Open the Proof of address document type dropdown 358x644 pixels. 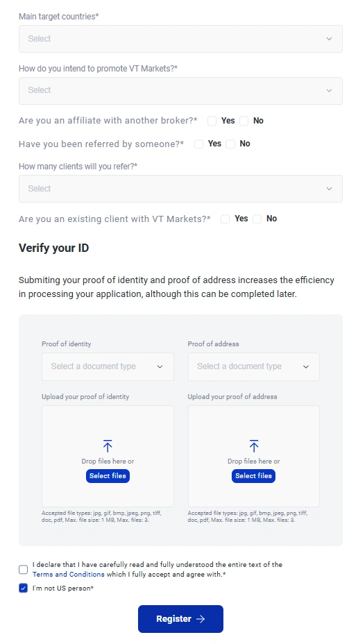click(x=254, y=366)
